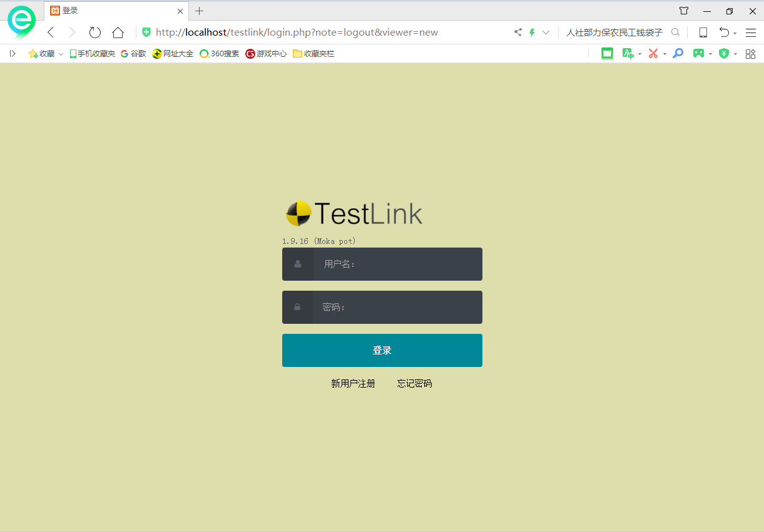Expand the yen shield dropdown arrow

coord(736,54)
